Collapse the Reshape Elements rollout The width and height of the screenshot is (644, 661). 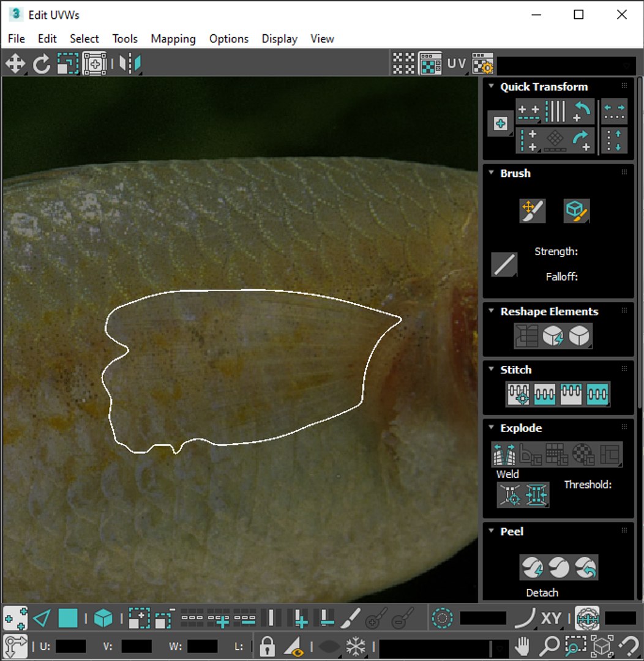(x=491, y=311)
